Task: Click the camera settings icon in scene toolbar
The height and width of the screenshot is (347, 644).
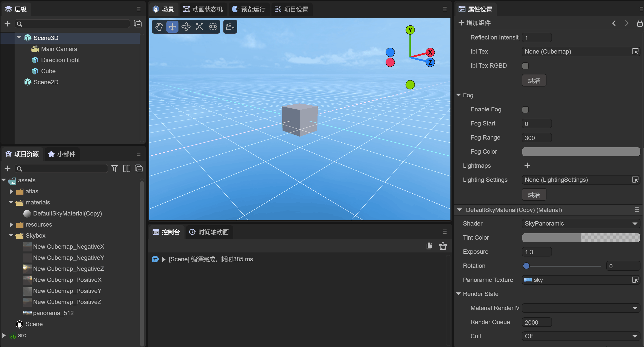Action: (230, 27)
